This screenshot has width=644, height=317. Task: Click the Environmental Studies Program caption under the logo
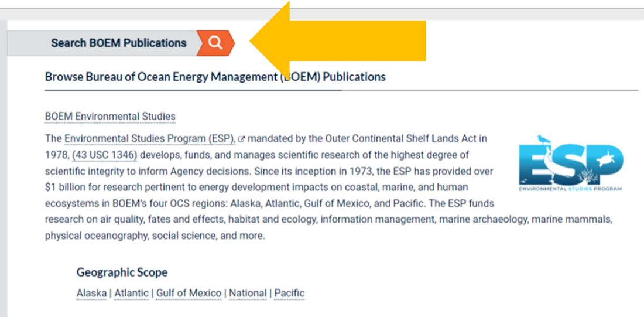coord(571,189)
